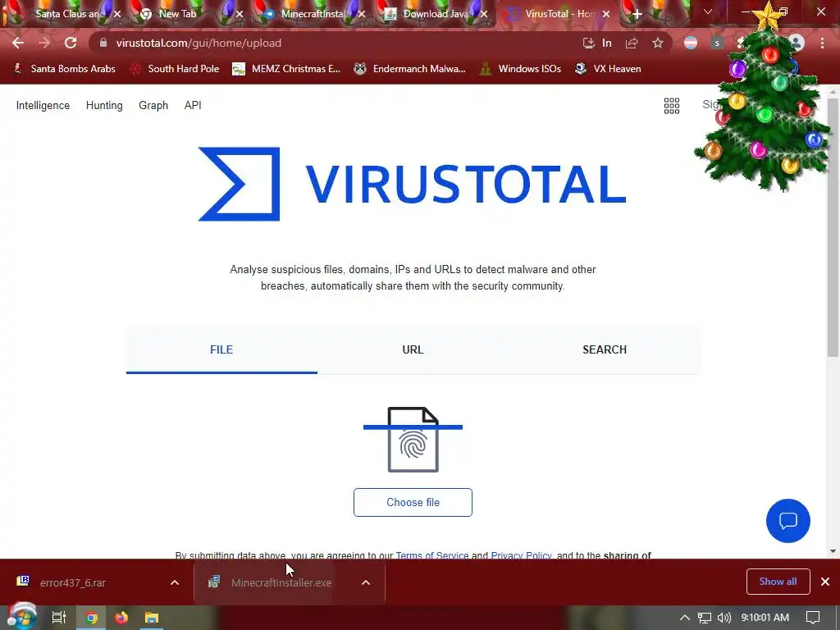Close the Download Java tab

[484, 14]
